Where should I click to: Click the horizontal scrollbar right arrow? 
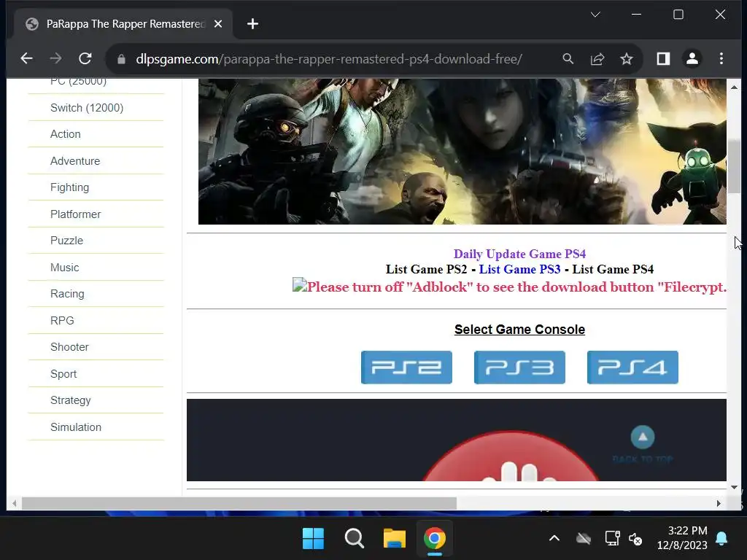[719, 503]
